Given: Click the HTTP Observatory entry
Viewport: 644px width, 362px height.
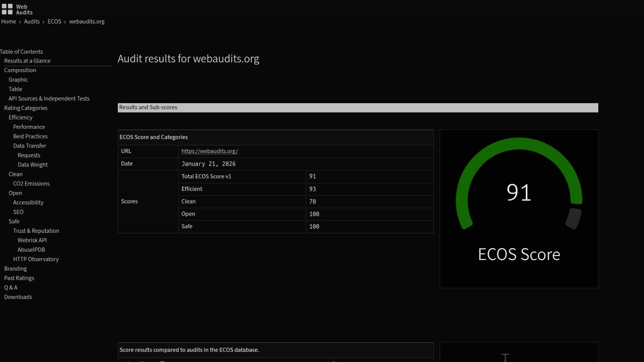Looking at the screenshot, I should click(x=36, y=259).
